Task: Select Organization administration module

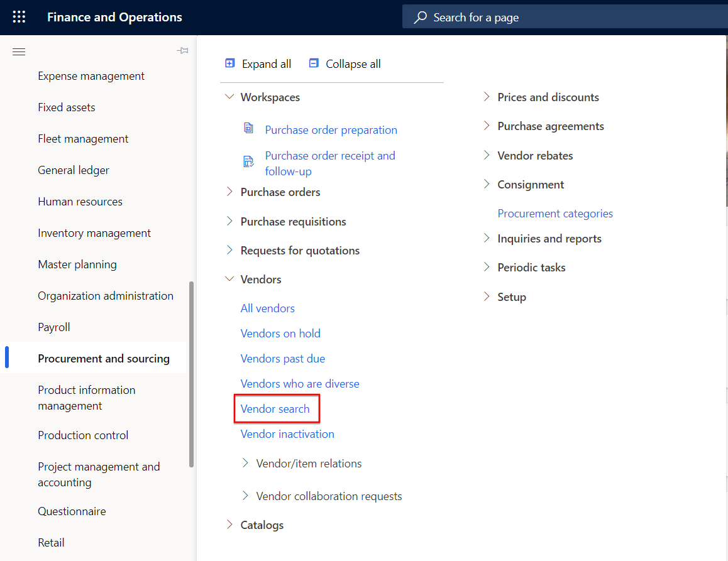Action: point(106,296)
